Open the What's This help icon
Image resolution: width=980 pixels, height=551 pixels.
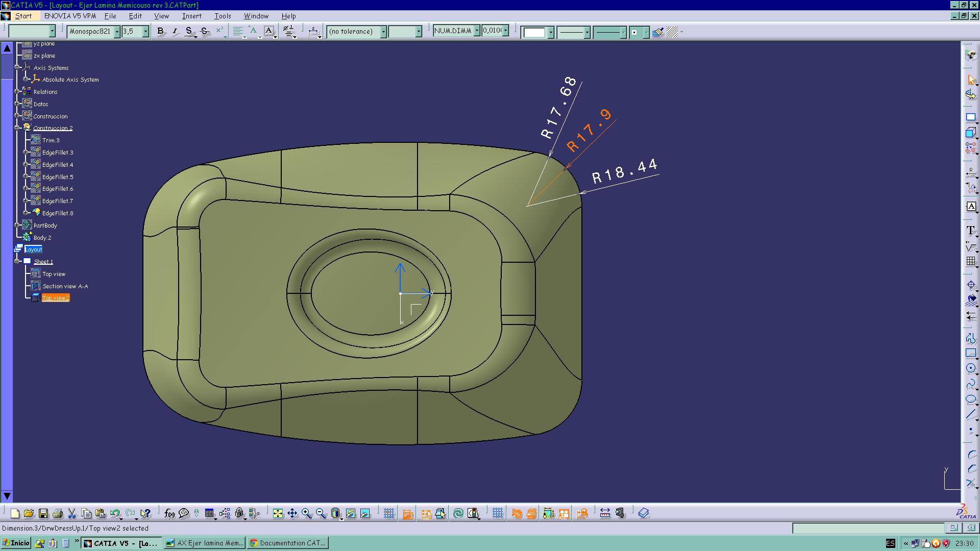[x=146, y=513]
